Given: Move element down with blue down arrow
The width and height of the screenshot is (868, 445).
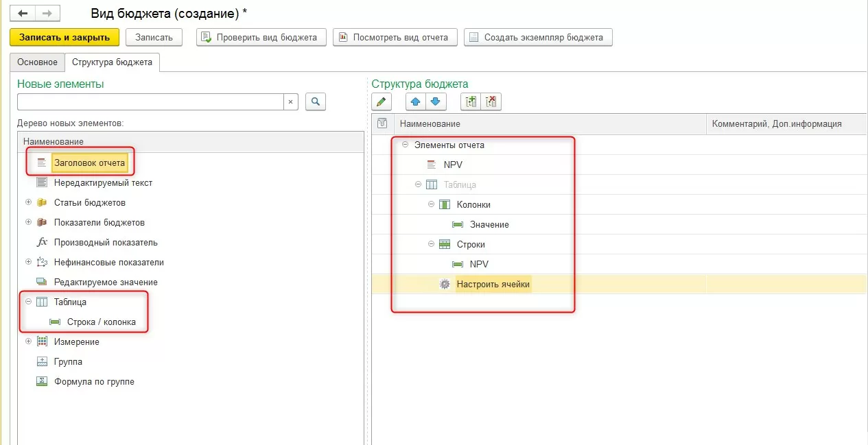Looking at the screenshot, I should click(x=436, y=102).
